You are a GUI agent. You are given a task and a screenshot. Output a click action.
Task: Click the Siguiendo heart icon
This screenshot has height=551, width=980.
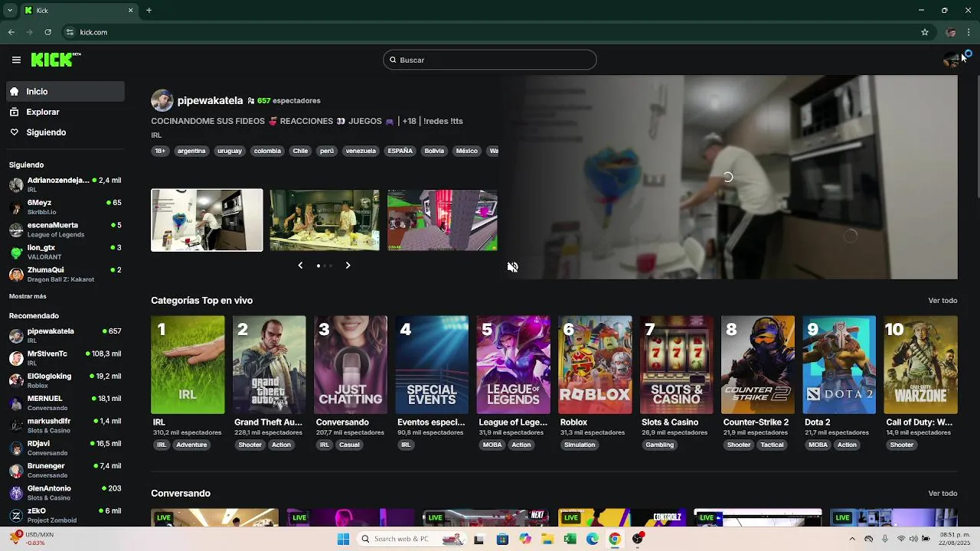click(x=15, y=132)
